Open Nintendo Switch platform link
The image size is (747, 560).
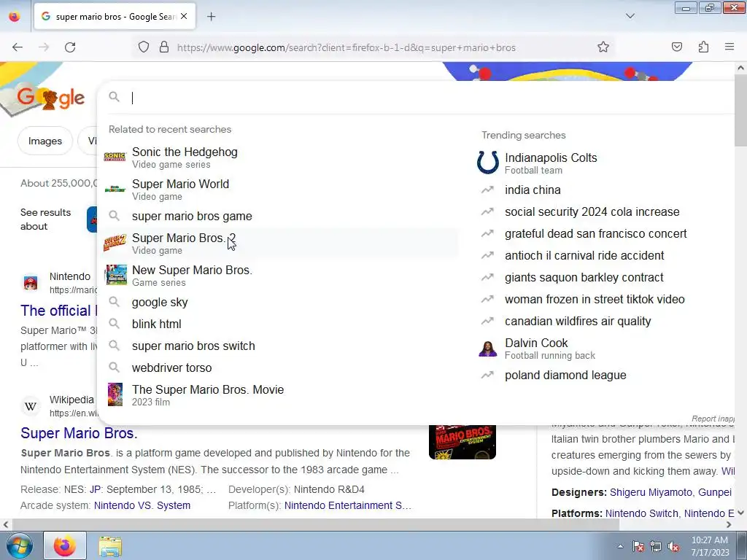(642, 513)
